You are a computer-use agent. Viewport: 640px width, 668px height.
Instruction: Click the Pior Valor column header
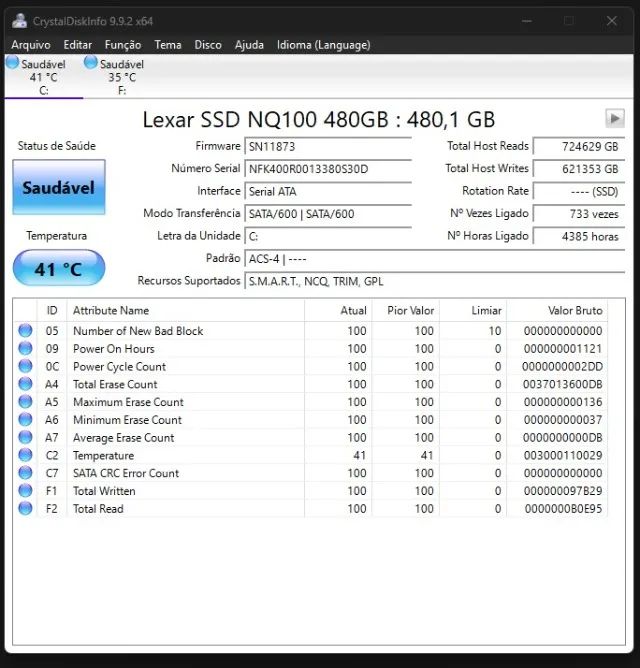[x=406, y=311]
